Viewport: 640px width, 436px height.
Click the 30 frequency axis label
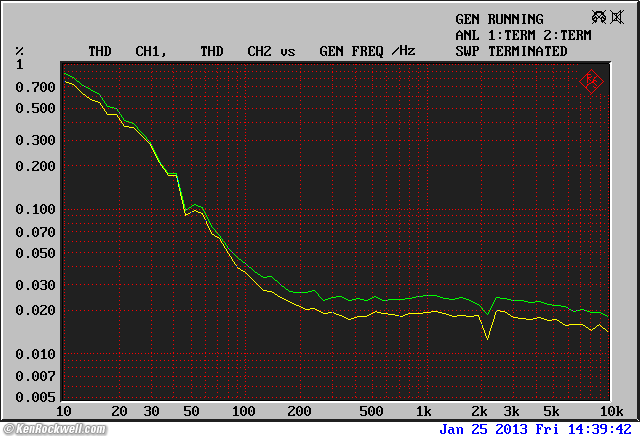coord(151,411)
